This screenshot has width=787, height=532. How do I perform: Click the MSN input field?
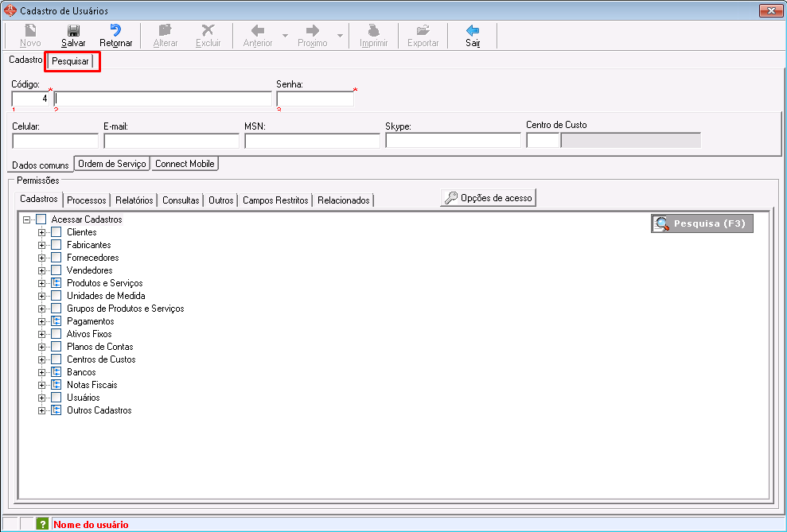[x=312, y=141]
